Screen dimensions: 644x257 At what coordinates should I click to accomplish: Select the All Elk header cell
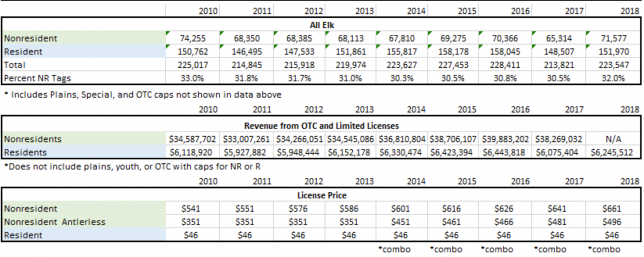click(x=321, y=24)
